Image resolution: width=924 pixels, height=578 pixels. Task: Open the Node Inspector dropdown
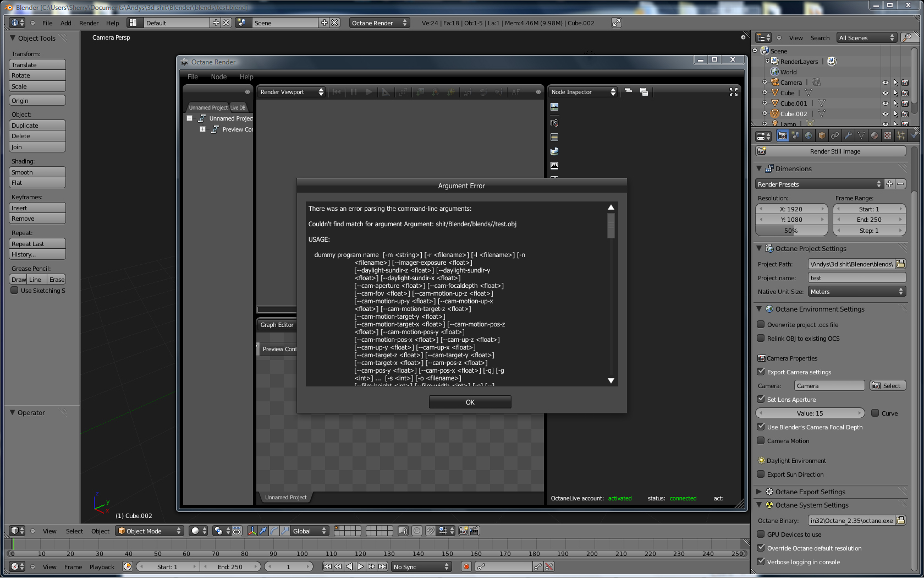pos(583,92)
